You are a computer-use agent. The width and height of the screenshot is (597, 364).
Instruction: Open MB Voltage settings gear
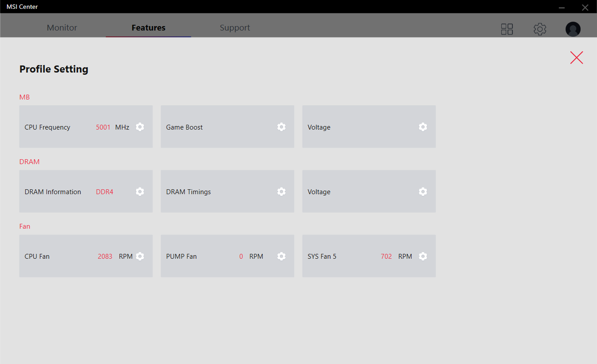click(x=423, y=127)
